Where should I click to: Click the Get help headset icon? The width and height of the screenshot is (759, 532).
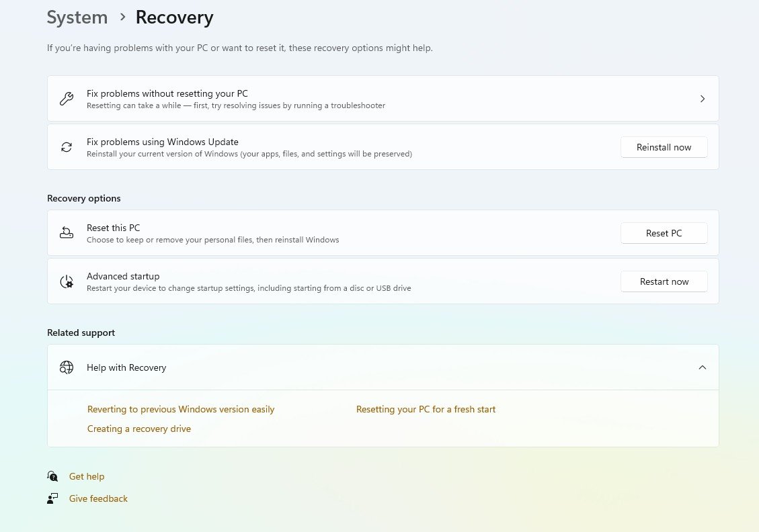[52, 476]
